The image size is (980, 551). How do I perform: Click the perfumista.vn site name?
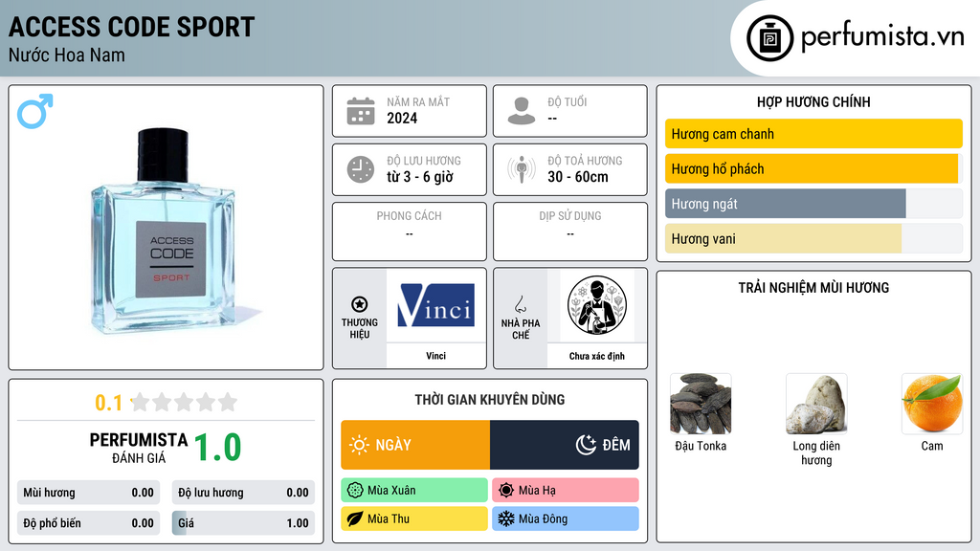tap(882, 37)
